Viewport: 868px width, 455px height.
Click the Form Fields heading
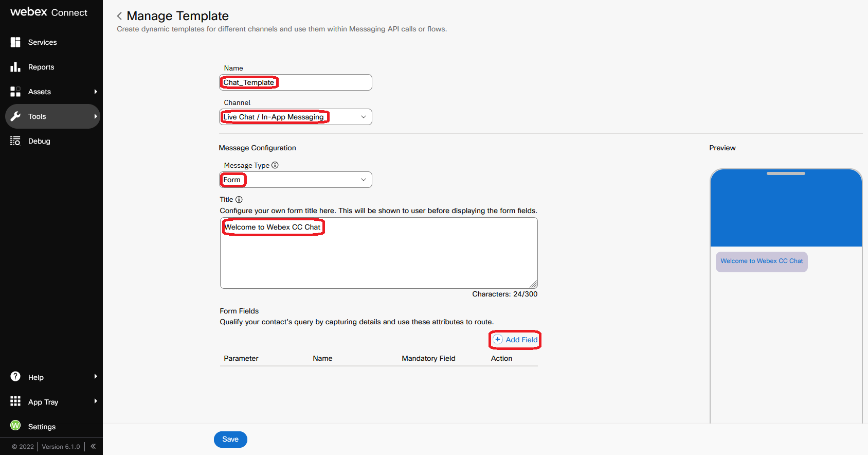[x=239, y=311]
